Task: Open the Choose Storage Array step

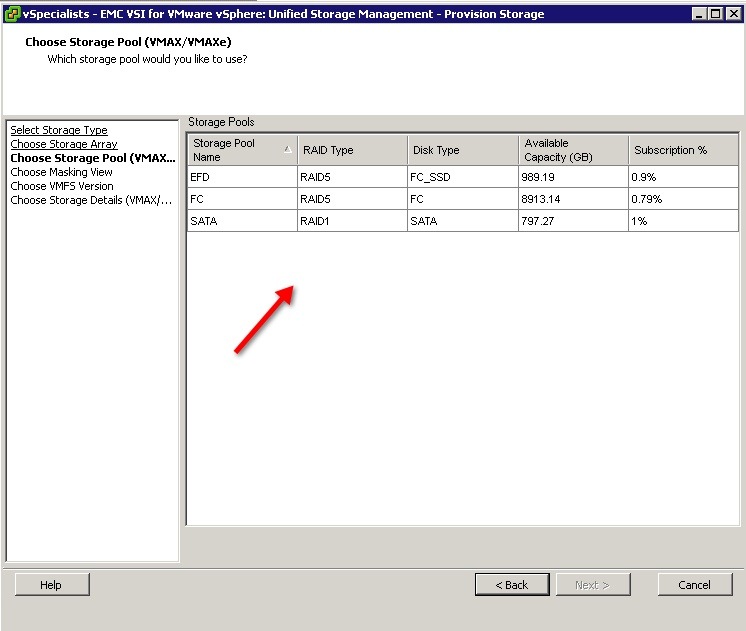Action: [64, 144]
